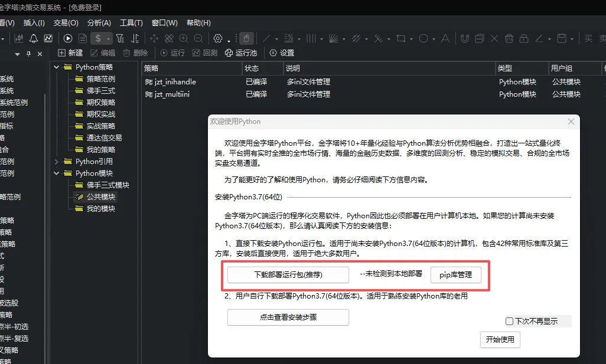Click the zoom in magnifier icon
Viewport: 606px width, 364px height.
(x=184, y=38)
